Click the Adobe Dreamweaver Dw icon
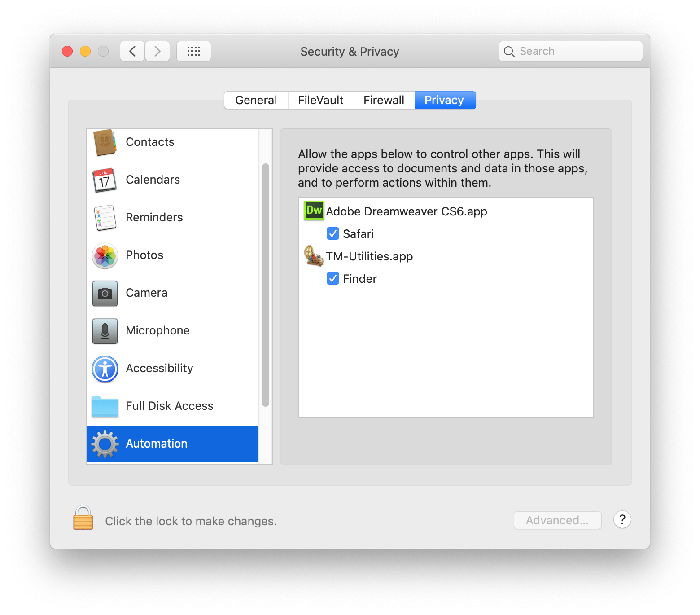 click(x=314, y=211)
